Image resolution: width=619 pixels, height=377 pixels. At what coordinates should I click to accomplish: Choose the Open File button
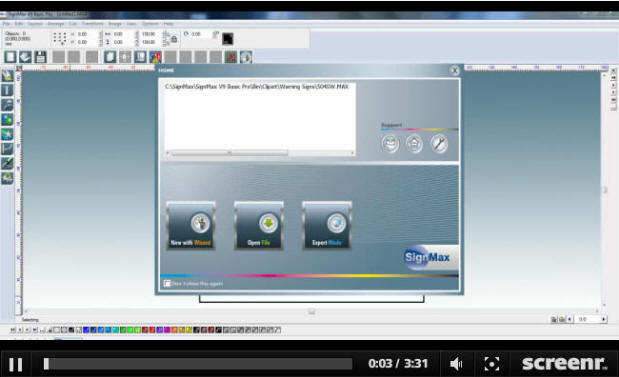(259, 225)
